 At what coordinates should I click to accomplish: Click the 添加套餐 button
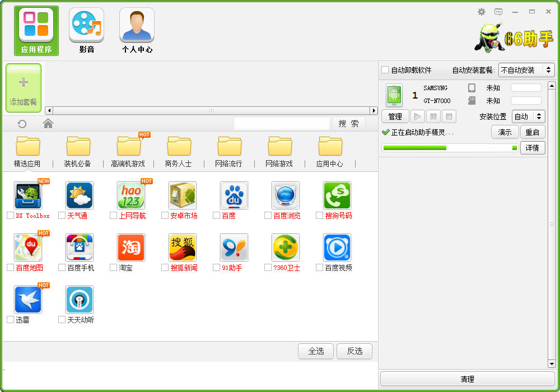pyautogui.click(x=24, y=88)
